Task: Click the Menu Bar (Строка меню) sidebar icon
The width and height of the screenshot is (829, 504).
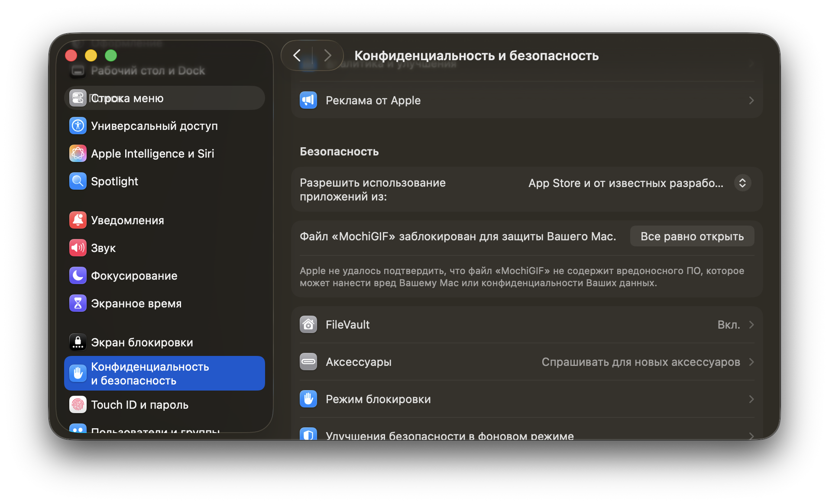Action: tap(78, 98)
